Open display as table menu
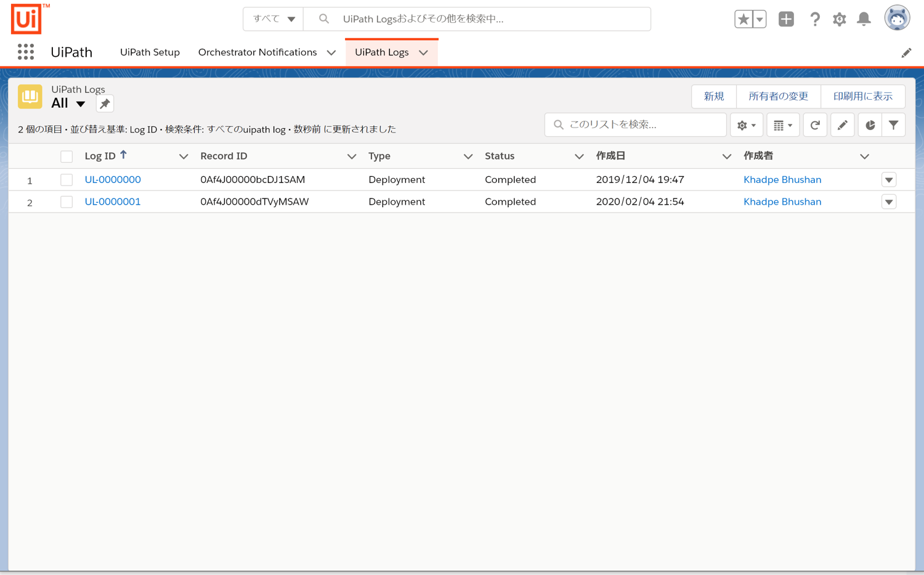The width and height of the screenshot is (924, 575). coord(783,125)
